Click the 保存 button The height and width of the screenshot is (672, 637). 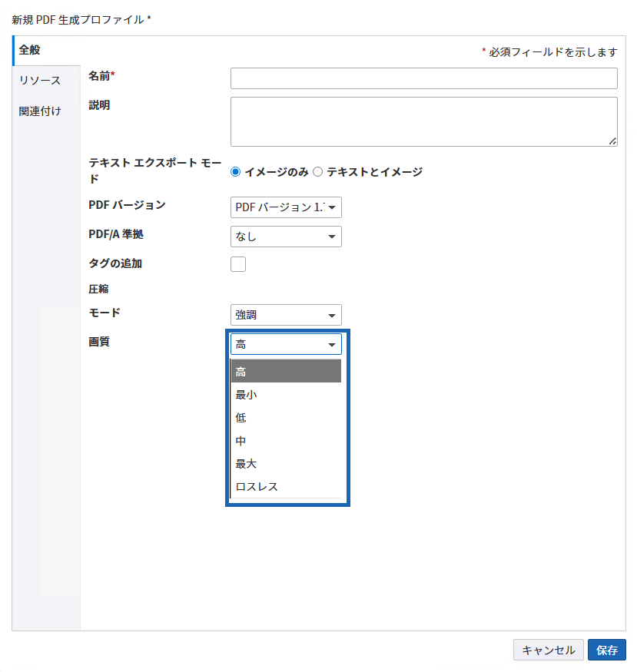tap(606, 650)
